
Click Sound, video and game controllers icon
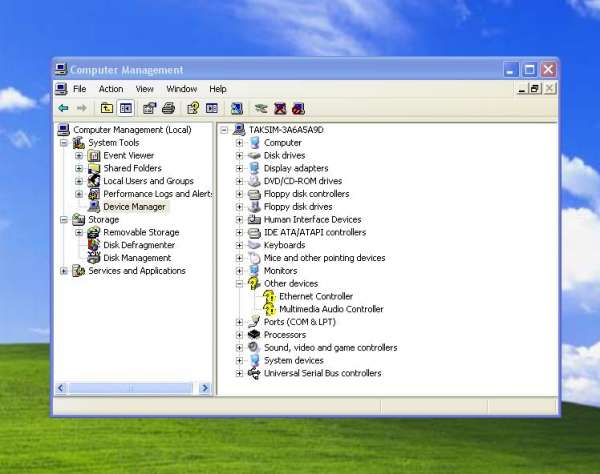pyautogui.click(x=254, y=348)
